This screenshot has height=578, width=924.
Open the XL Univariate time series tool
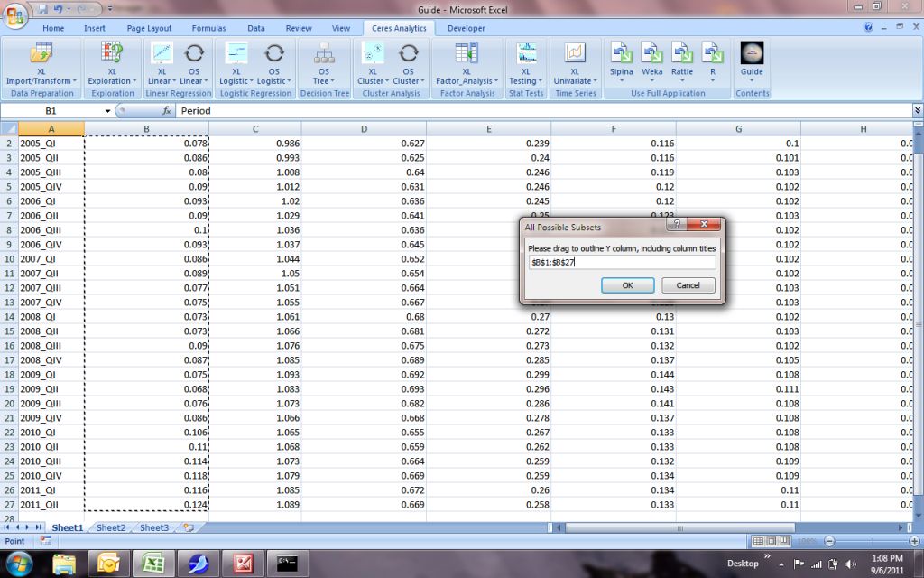tap(575, 63)
